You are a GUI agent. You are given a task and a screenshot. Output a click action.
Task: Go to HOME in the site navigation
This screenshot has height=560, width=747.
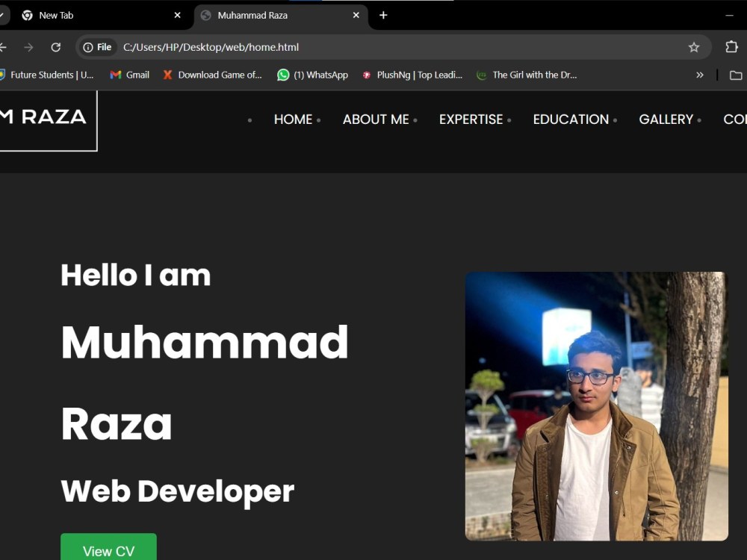[293, 119]
